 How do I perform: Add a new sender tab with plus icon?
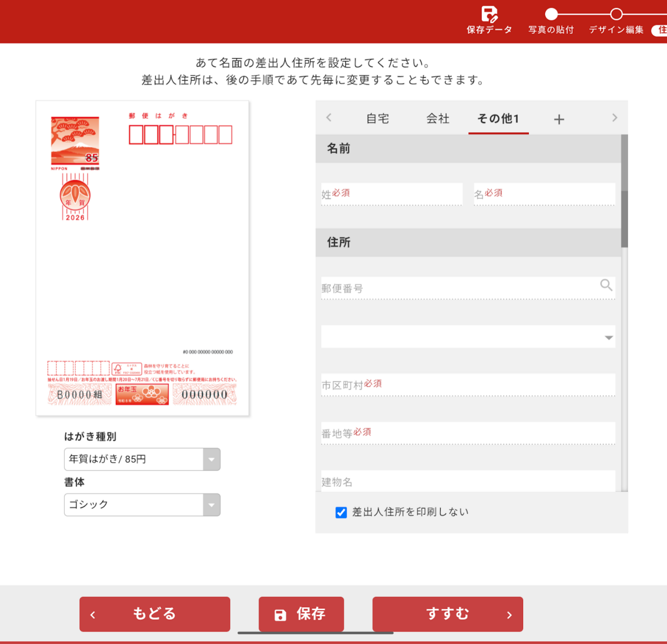559,119
